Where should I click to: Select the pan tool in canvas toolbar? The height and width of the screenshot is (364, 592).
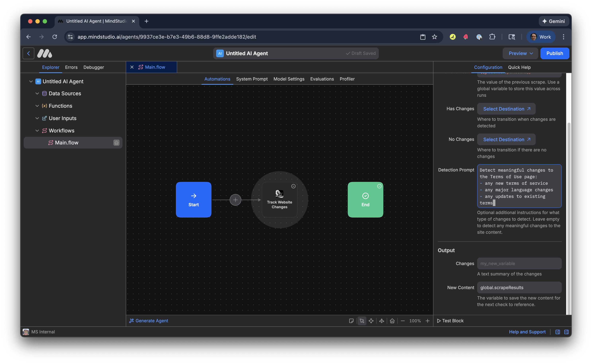(x=371, y=321)
